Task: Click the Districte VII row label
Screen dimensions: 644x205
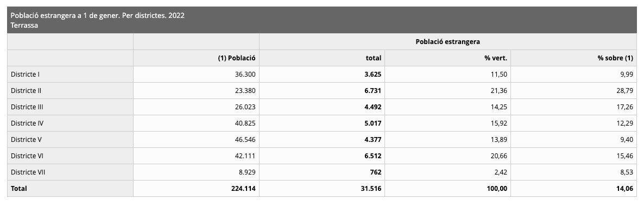Action: (x=28, y=172)
